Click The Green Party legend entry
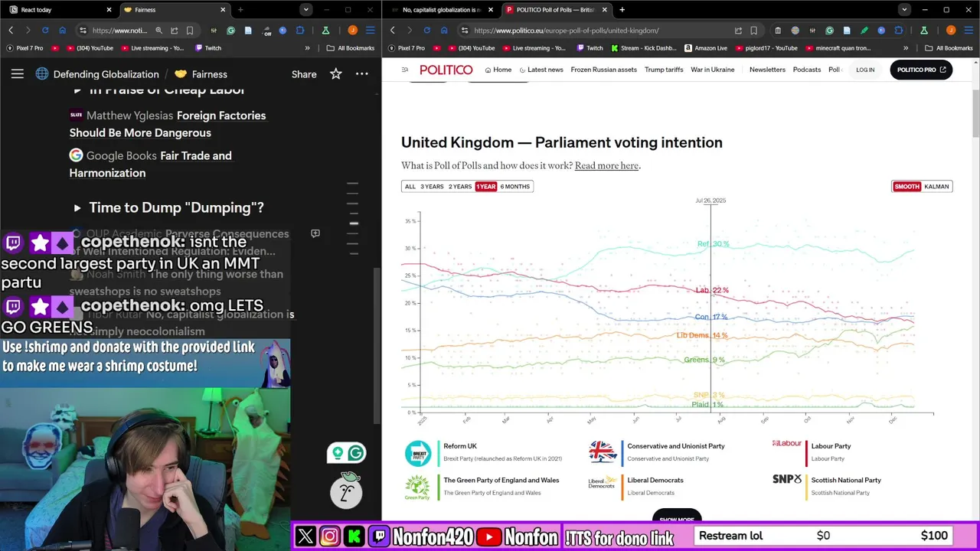The height and width of the screenshot is (551, 980). coord(482,487)
